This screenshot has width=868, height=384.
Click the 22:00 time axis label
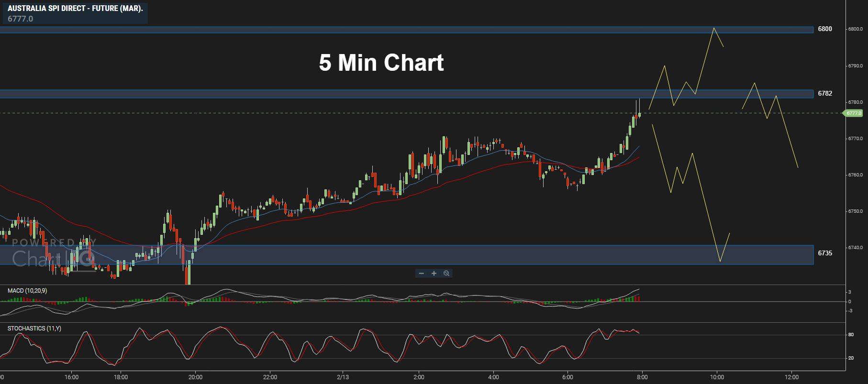tap(270, 377)
